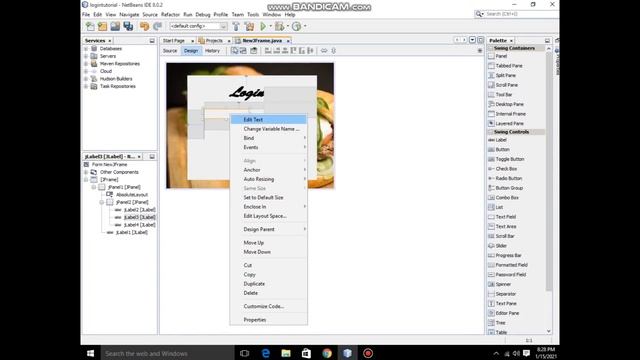Run the project with green arrow

click(263, 27)
